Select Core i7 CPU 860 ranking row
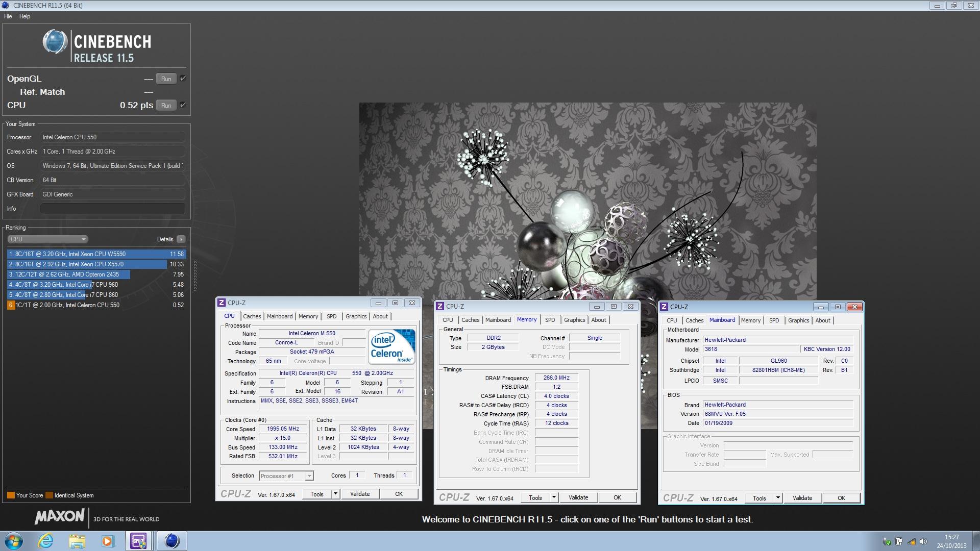980x551 pixels. coord(96,295)
